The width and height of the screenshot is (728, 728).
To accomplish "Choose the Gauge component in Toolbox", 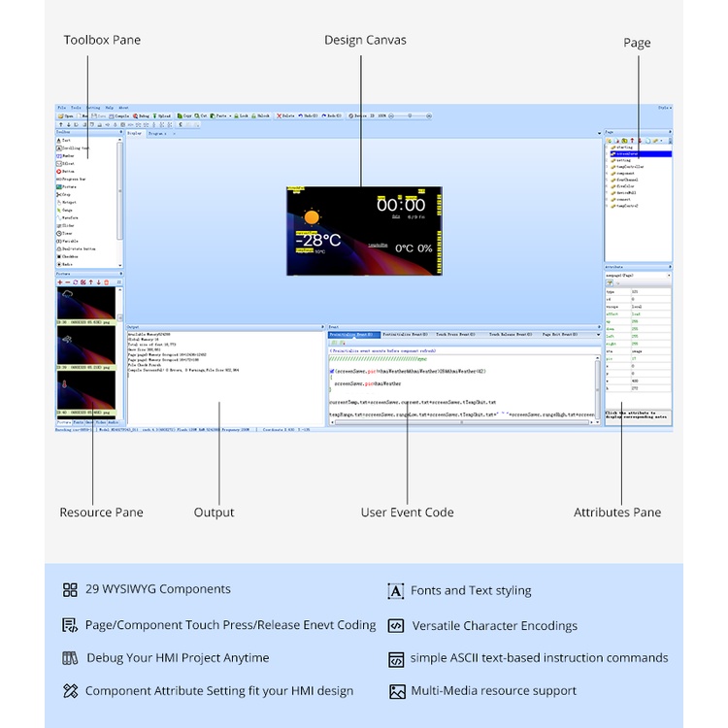I will point(67,210).
